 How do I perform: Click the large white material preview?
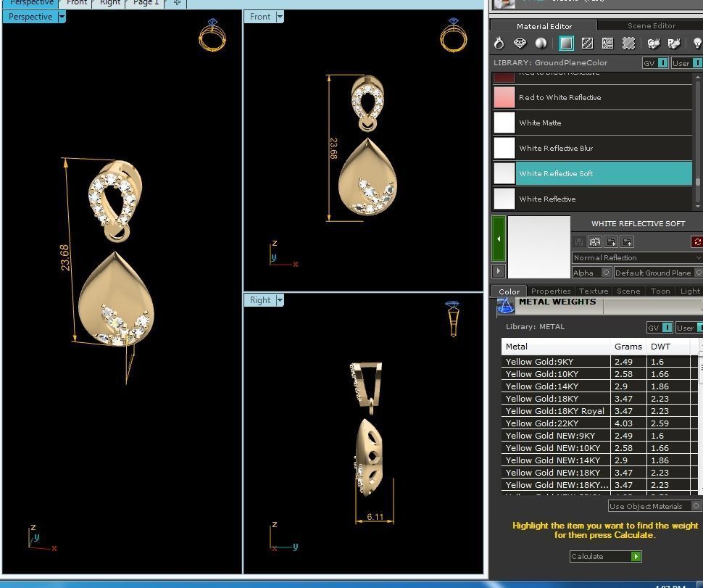coord(539,247)
